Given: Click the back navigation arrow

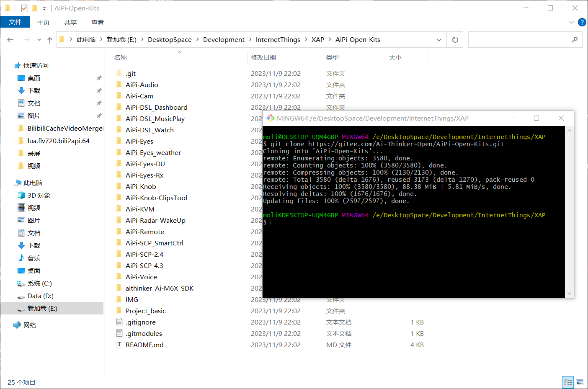Looking at the screenshot, I should click(x=10, y=40).
